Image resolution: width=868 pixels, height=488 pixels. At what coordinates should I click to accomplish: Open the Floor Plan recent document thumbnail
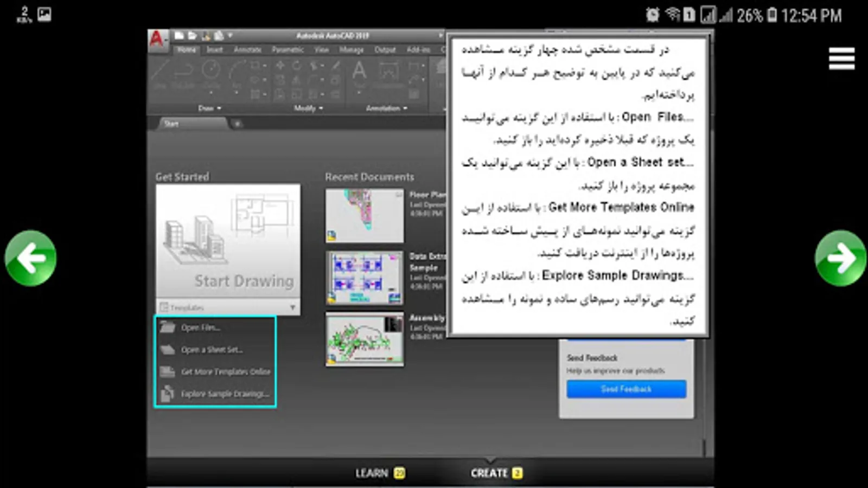tap(365, 215)
